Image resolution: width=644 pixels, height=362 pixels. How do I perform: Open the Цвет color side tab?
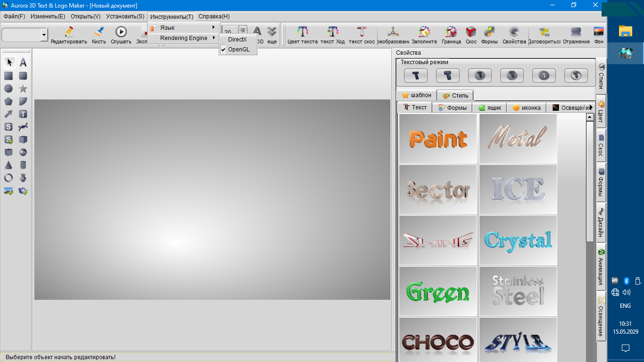pyautogui.click(x=601, y=111)
